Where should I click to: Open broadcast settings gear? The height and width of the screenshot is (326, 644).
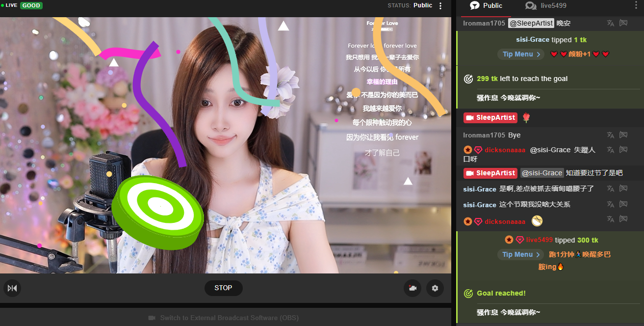pos(435,288)
